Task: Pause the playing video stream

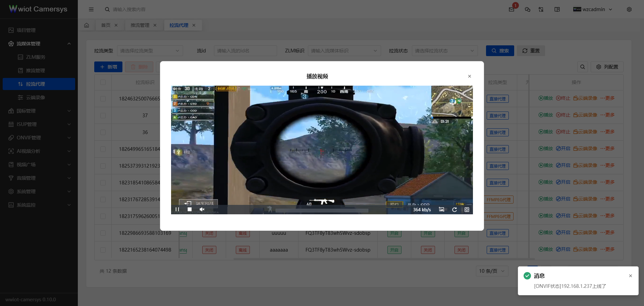Action: coord(177,209)
